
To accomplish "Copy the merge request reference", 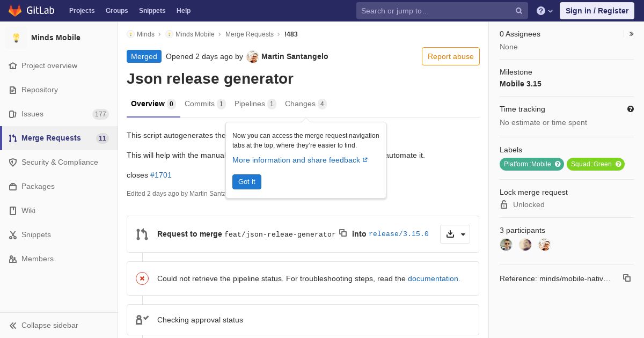I will (x=626, y=278).
